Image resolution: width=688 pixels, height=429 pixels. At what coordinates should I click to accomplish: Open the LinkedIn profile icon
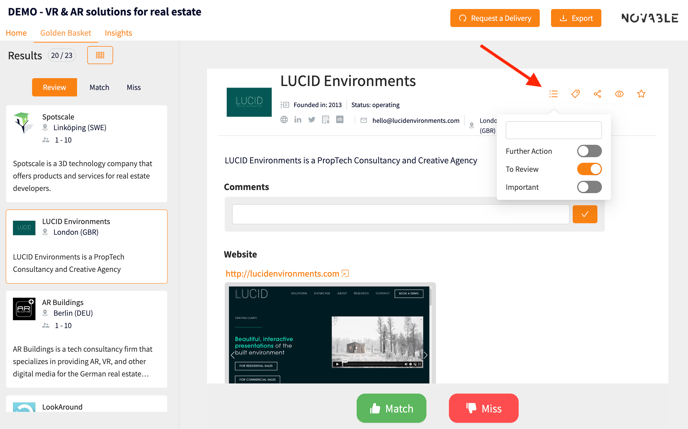click(x=298, y=120)
